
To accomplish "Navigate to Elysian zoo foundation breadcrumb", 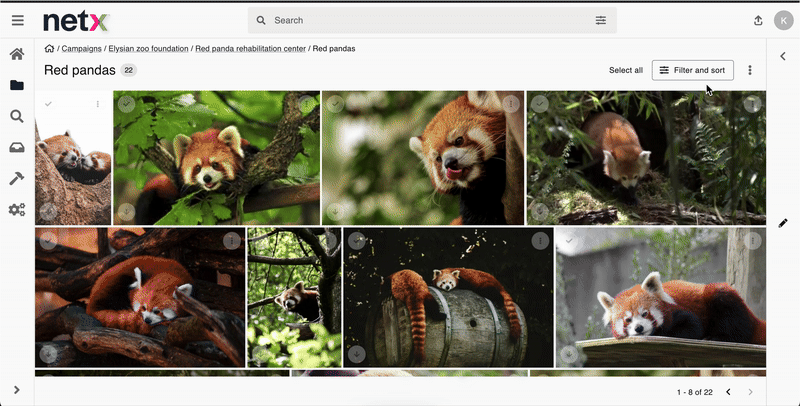I will click(149, 48).
